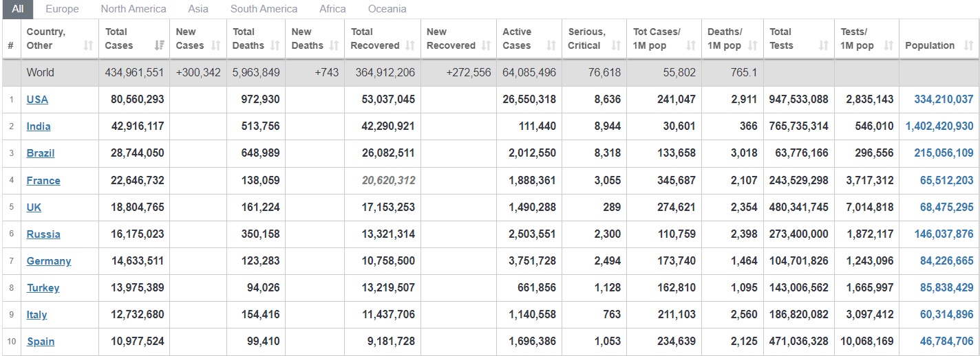Sort by Serious, Critical arrows

point(617,45)
